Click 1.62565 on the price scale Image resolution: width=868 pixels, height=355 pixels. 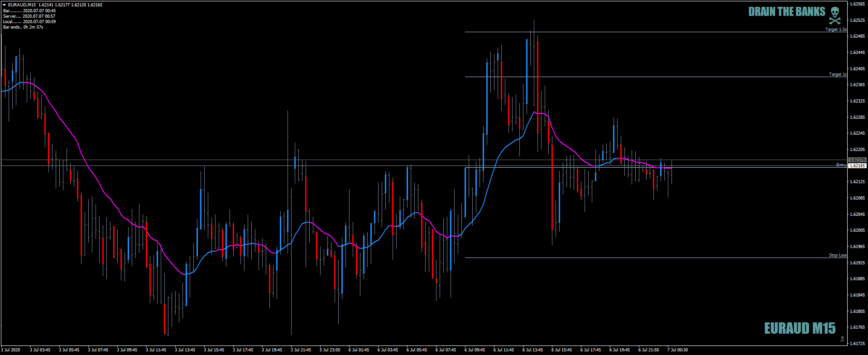pos(858,4)
